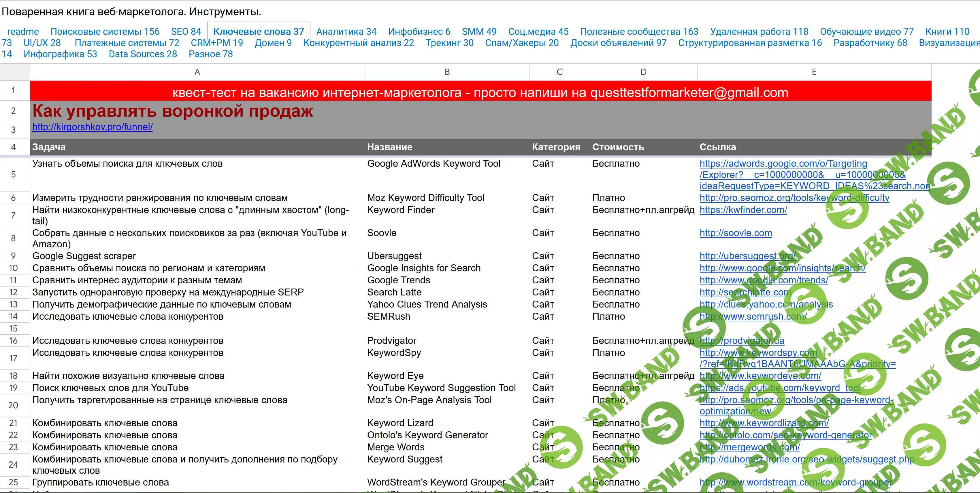Click the Google AdWords Keyword Tool cell

(433, 164)
